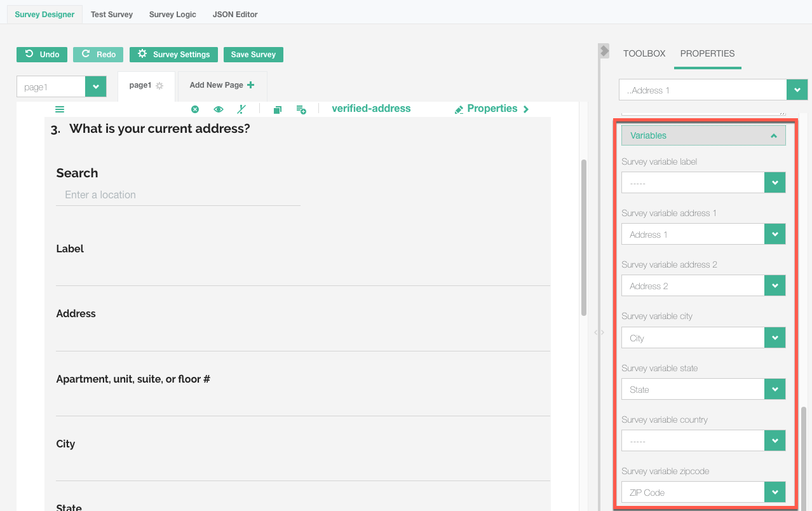Click the duplicate question copy icon

click(x=277, y=109)
